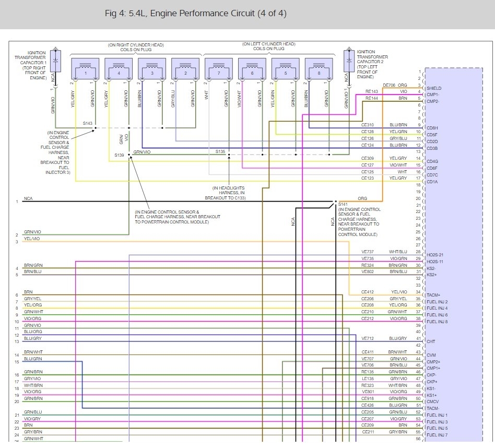Click the CMP2- pin label

(x=433, y=101)
